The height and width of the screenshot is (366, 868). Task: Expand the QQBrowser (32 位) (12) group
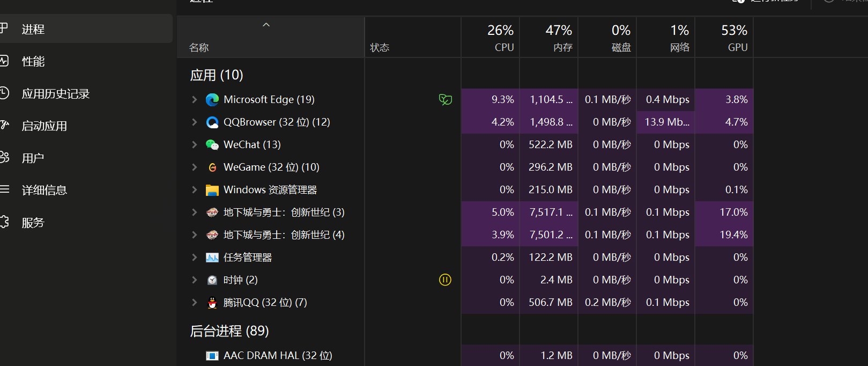pos(195,122)
